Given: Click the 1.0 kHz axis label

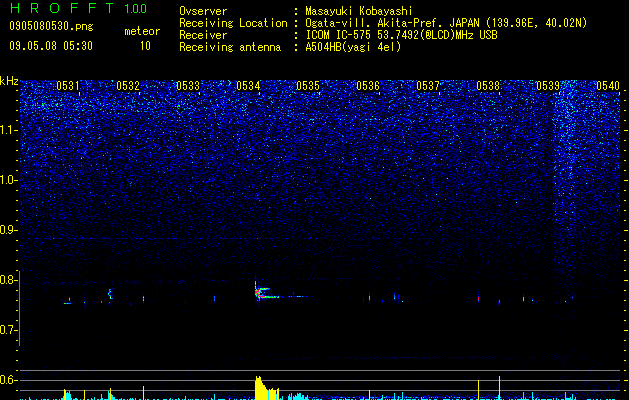Looking at the screenshot, I should coord(10,180).
